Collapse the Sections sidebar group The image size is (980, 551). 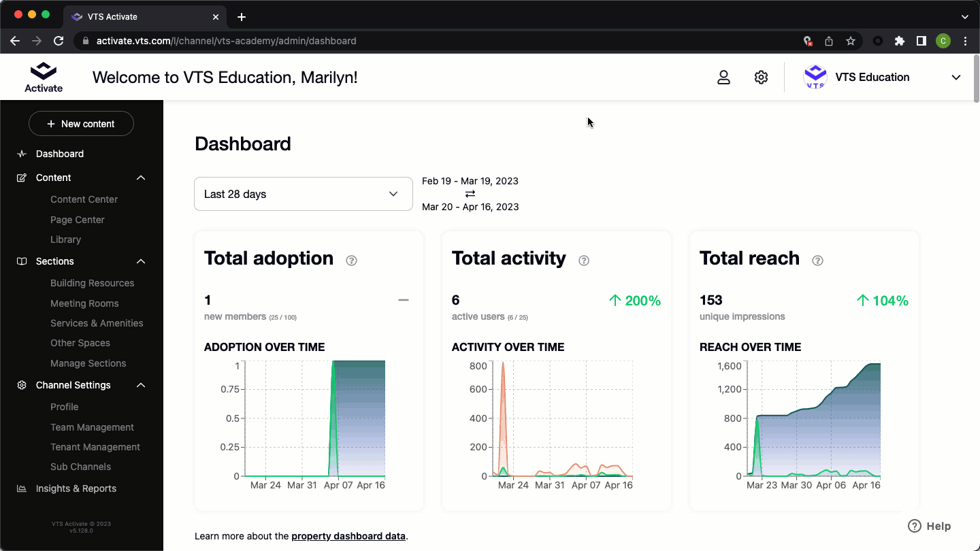tap(141, 261)
